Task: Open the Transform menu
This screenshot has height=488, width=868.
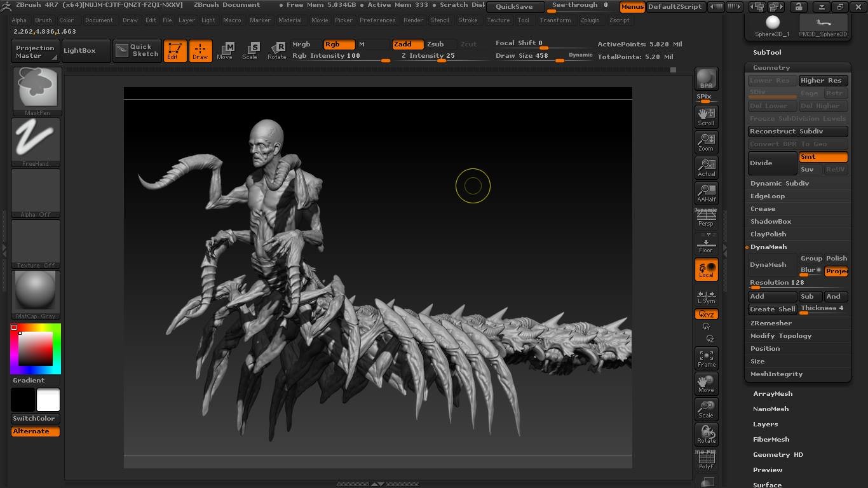Action: [555, 20]
